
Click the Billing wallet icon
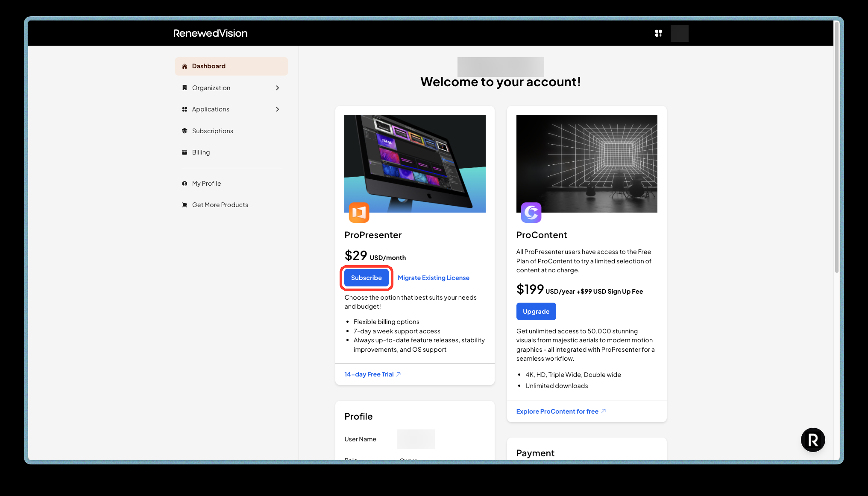[x=185, y=152]
